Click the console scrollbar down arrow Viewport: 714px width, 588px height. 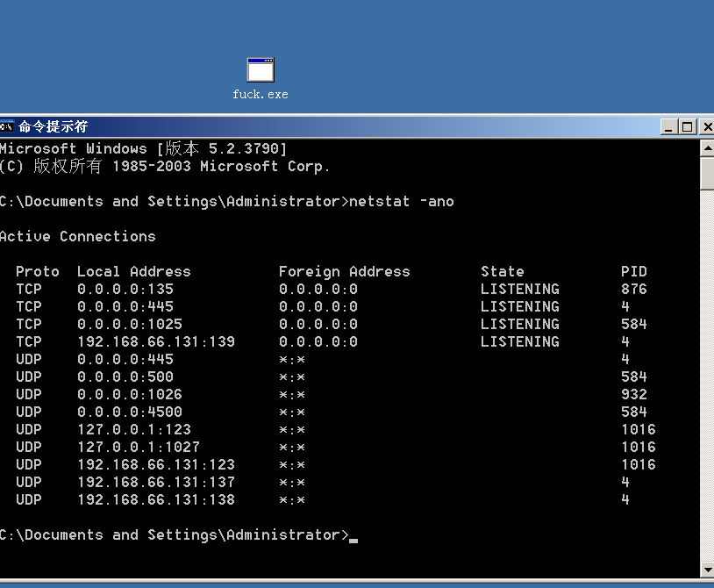point(707,570)
